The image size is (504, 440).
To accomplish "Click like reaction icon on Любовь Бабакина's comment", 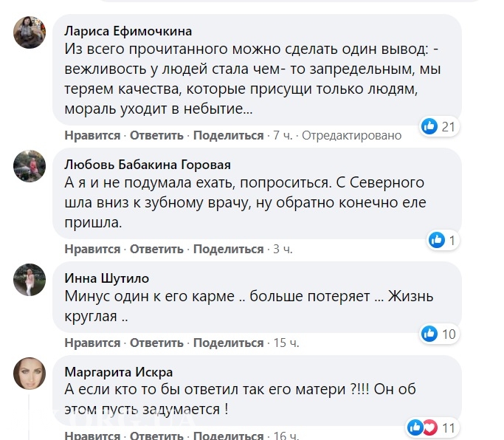I will (x=437, y=240).
